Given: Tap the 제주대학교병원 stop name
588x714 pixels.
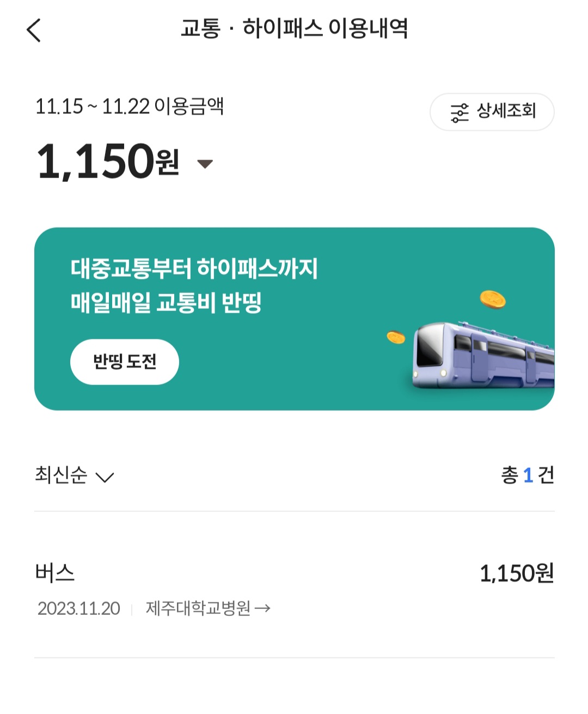Looking at the screenshot, I should click(198, 608).
